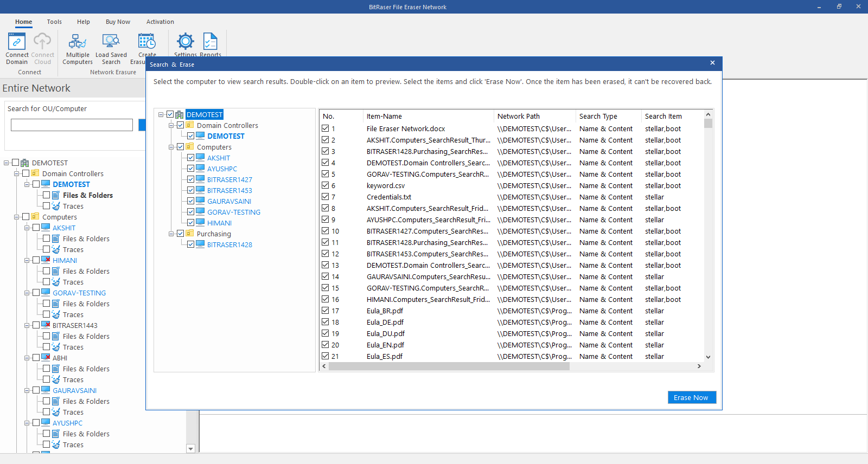Screen dimensions: 868x464
Task: Click AYUSHPC computer icon in the Entire Network tree
Action: (46, 423)
